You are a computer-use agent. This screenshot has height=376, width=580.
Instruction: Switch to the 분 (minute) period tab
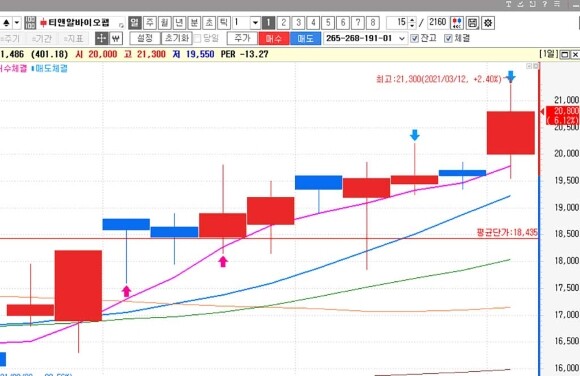(x=194, y=23)
